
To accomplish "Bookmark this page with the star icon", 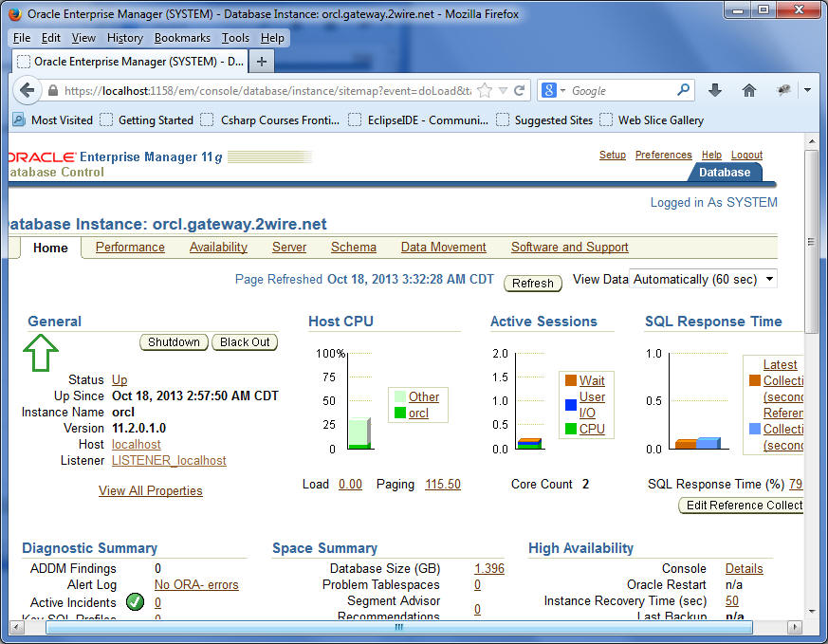I will (485, 90).
